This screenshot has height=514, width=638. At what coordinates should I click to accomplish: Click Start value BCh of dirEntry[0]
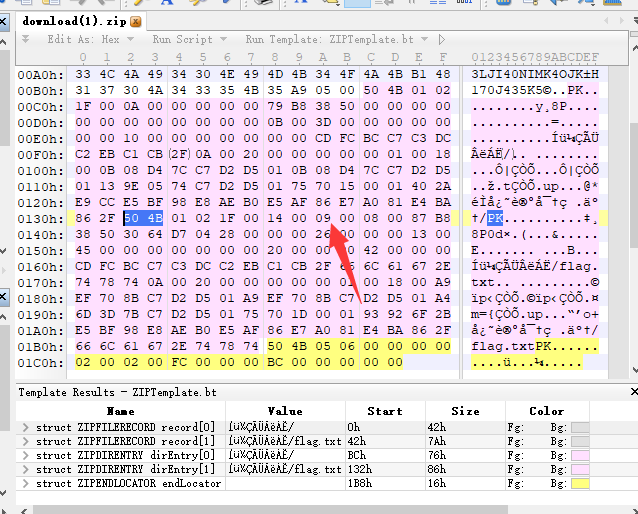tap(357, 455)
